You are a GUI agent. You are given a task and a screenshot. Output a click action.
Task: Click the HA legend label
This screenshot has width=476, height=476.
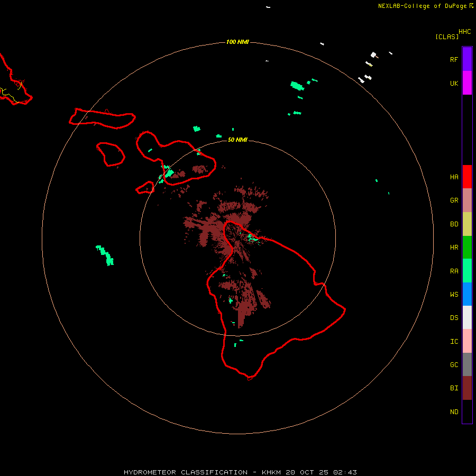click(454, 177)
